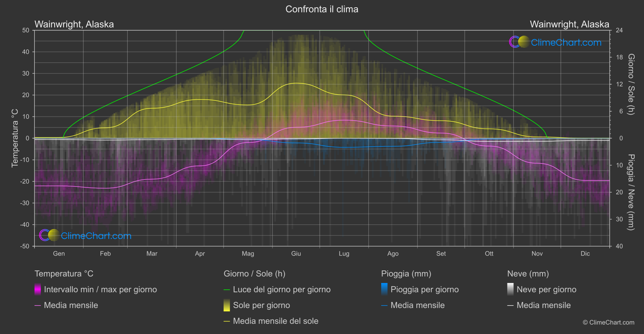The image size is (644, 334).
Task: Click the 'Ago' month label
Action: pos(393,253)
